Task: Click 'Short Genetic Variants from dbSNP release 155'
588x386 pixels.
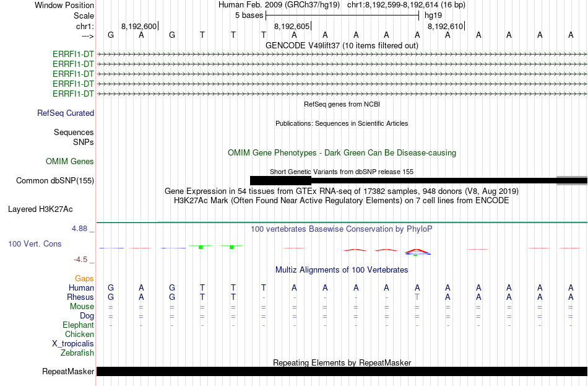Action: pos(342,172)
